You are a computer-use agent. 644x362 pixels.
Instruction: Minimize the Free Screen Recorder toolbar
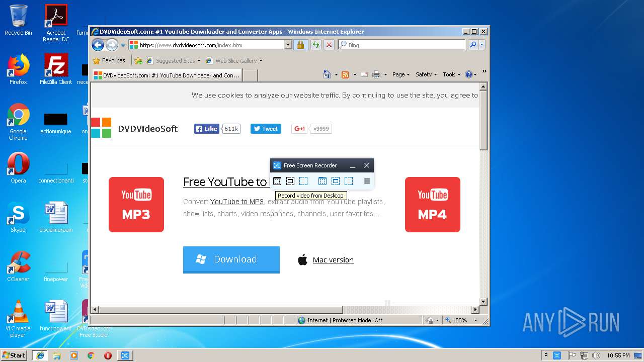pos(353,165)
